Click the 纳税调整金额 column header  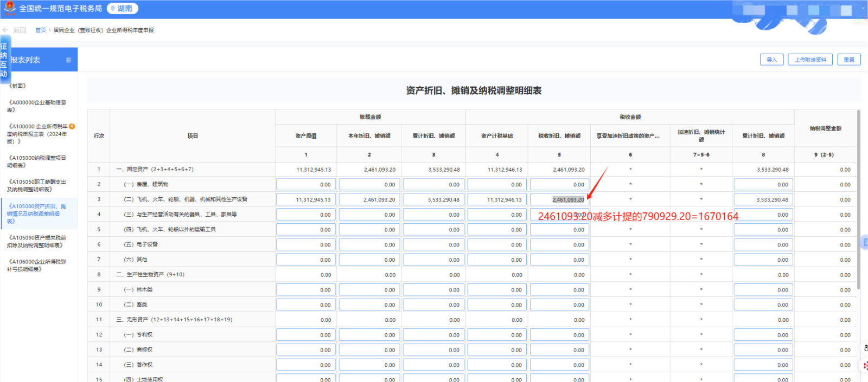825,128
